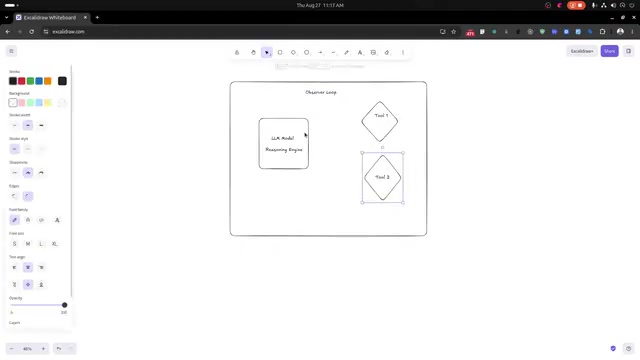Open the Help question mark button
640x360 pixels.
(629, 349)
